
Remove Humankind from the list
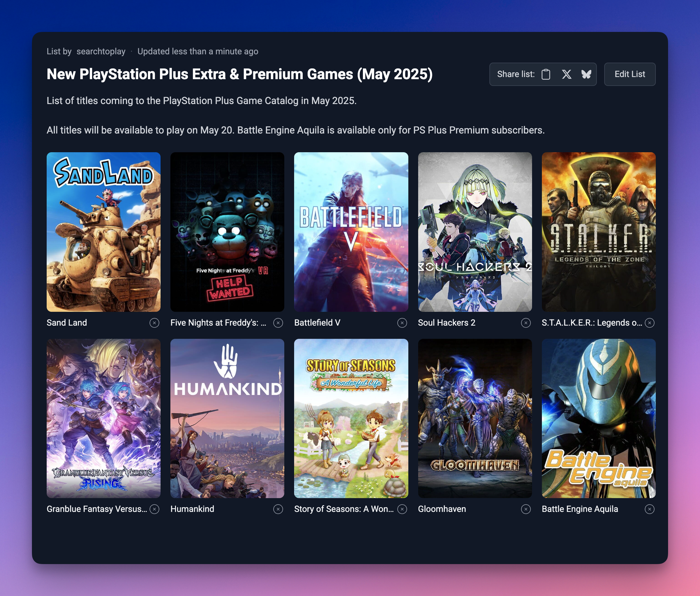coord(278,509)
